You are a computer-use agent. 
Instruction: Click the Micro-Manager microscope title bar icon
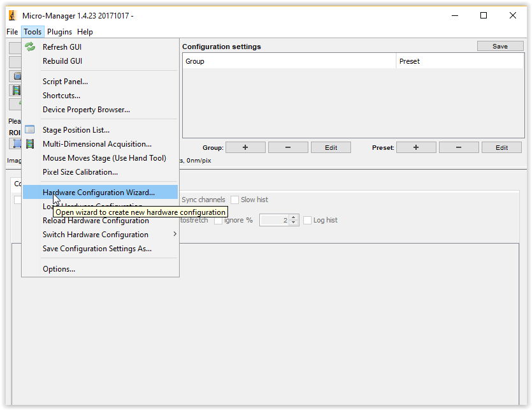pos(13,16)
